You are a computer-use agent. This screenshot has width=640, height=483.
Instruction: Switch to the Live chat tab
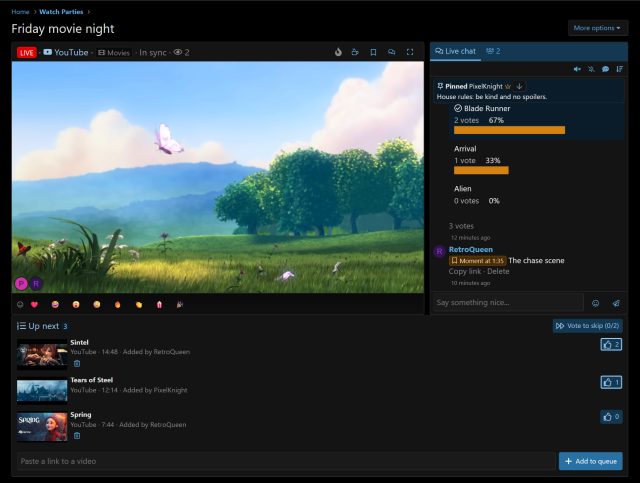tap(456, 51)
